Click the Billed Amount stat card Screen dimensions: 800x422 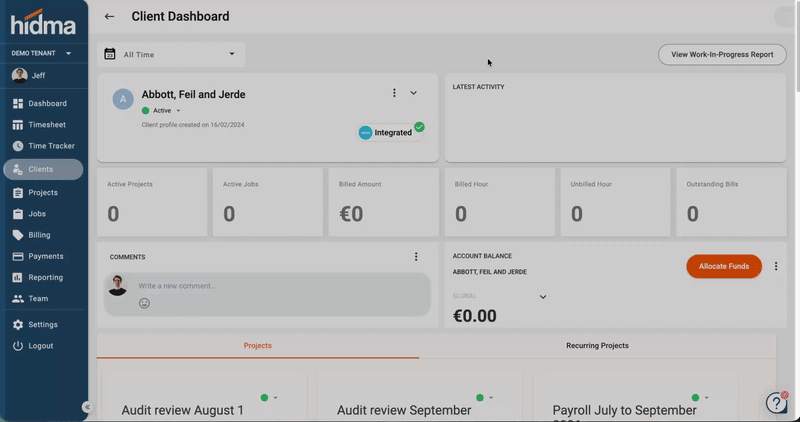[x=384, y=203]
